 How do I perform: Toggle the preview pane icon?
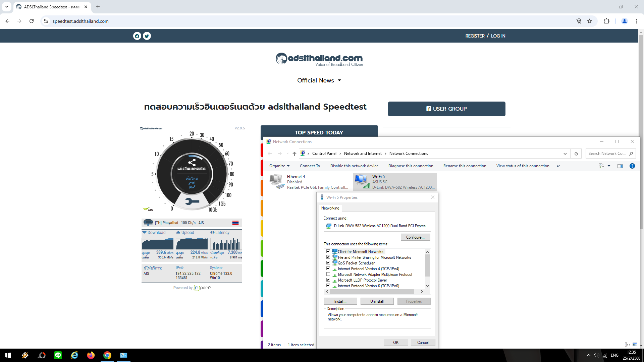coord(620,166)
